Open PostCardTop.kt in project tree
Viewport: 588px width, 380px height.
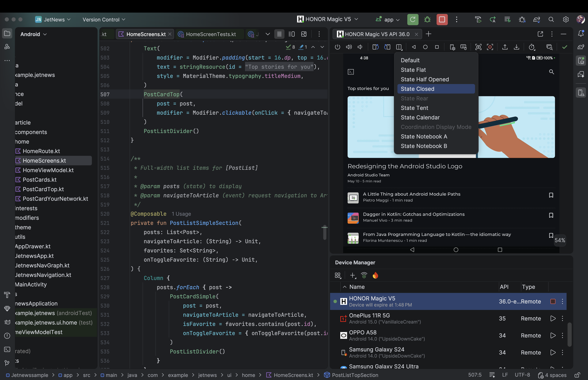[43, 189]
